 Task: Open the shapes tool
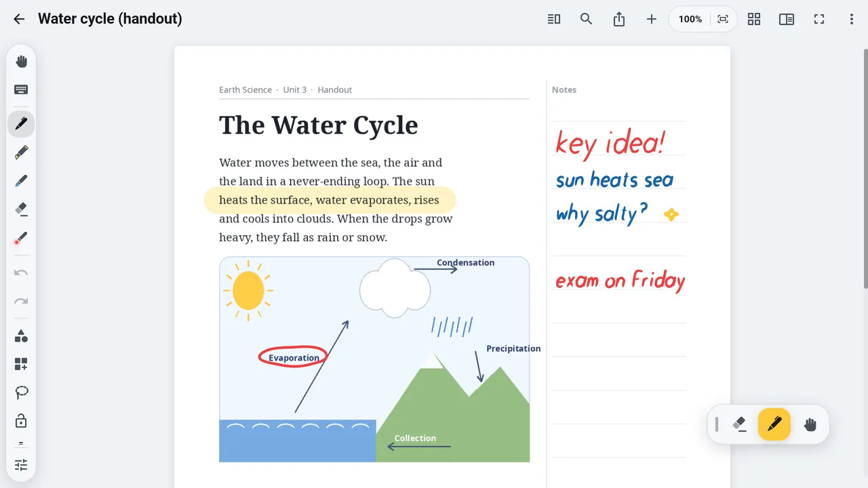click(x=21, y=335)
